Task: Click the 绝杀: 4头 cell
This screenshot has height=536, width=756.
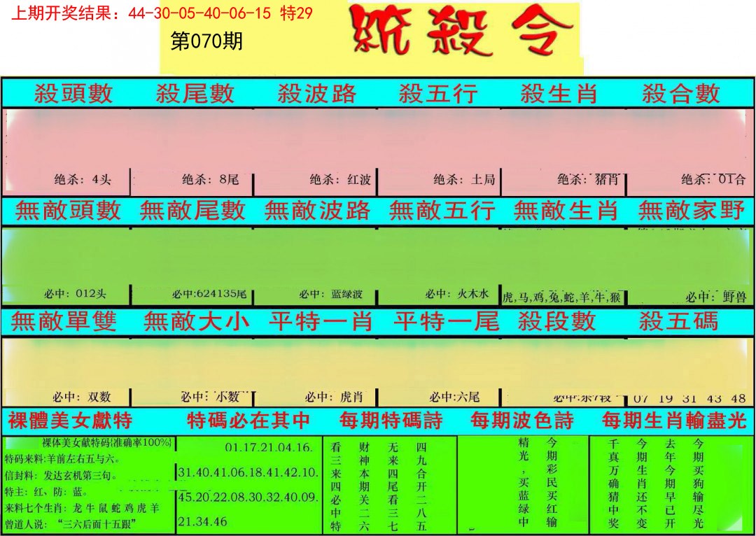Action: (83, 180)
